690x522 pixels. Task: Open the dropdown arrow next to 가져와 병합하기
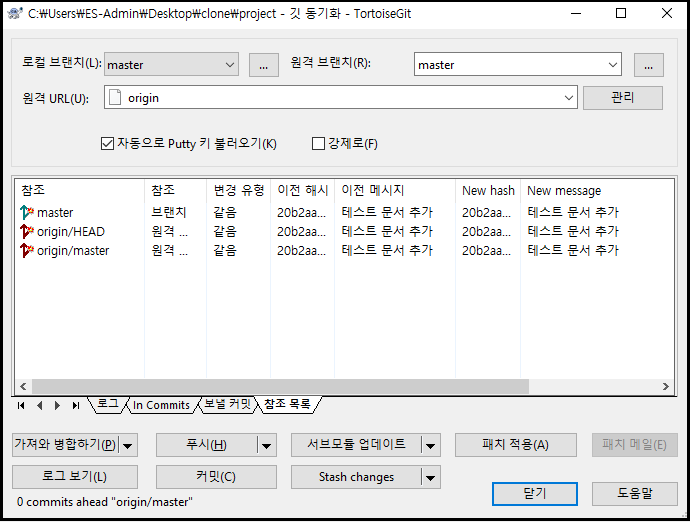click(128, 445)
